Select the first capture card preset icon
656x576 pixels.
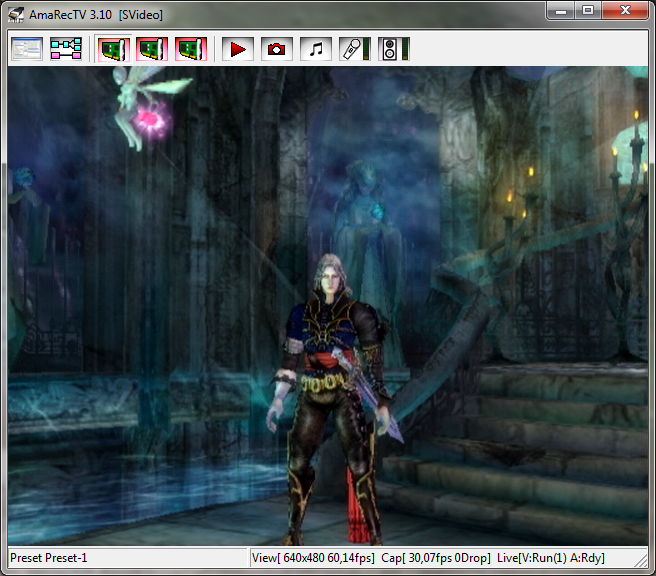click(x=114, y=48)
